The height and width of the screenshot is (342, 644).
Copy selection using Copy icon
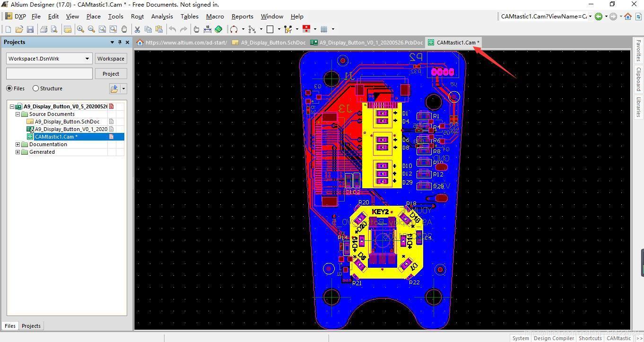pyautogui.click(x=148, y=29)
